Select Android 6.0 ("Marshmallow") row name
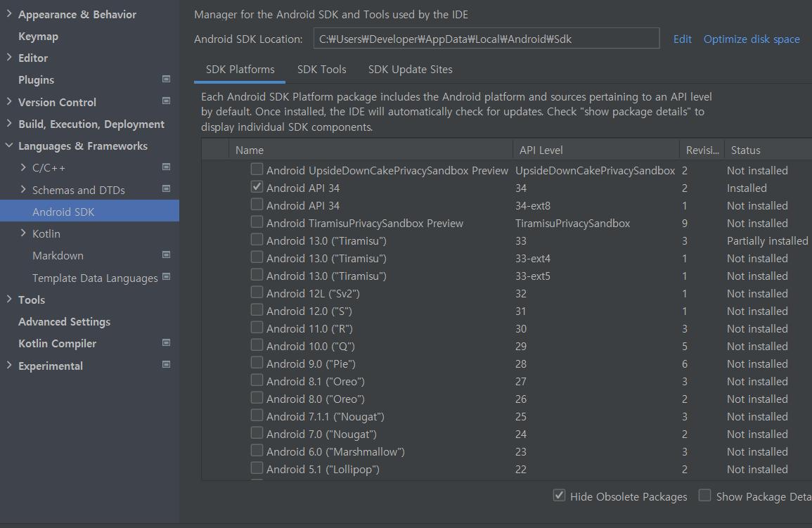This screenshot has width=812, height=528. pyautogui.click(x=335, y=452)
